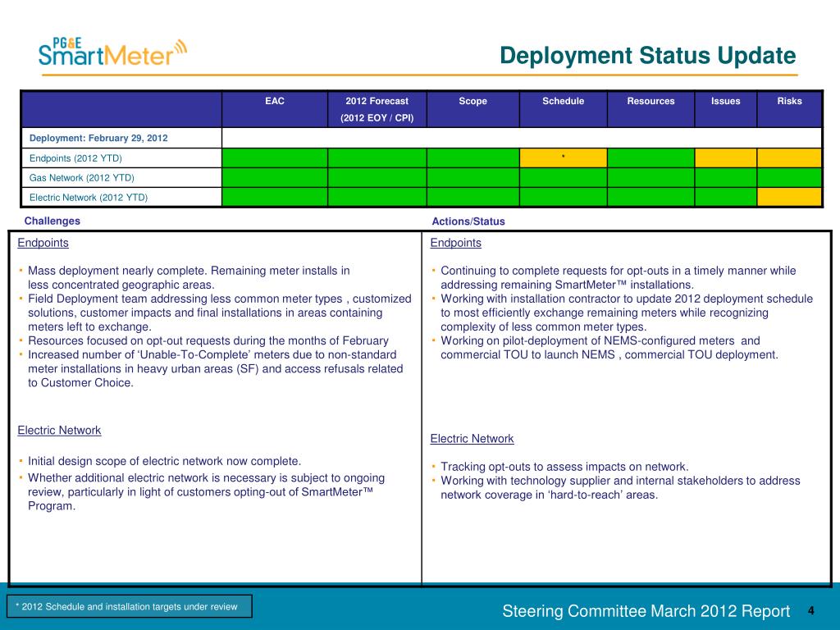Select the Steering Committee March 2012 Report footer
The height and width of the screenshot is (630, 840).
646,610
